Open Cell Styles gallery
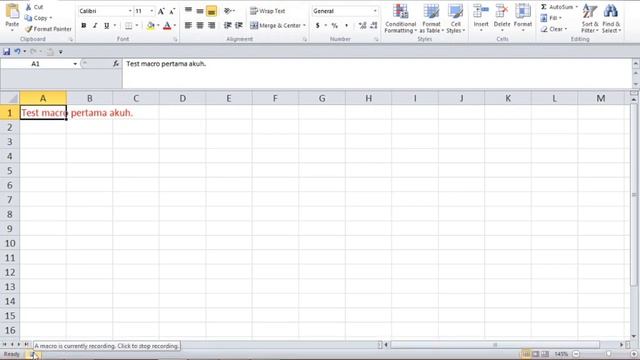 click(x=456, y=18)
